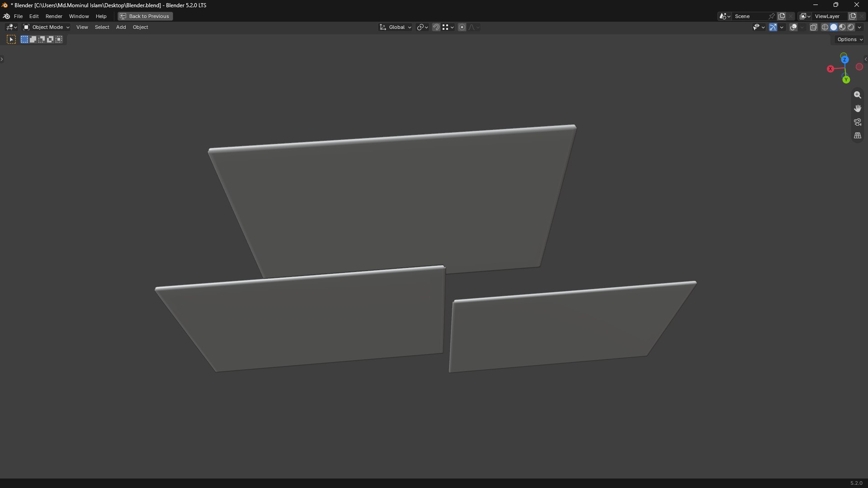This screenshot has height=488, width=868.
Task: Click the pan view hand icon
Action: coord(857,108)
